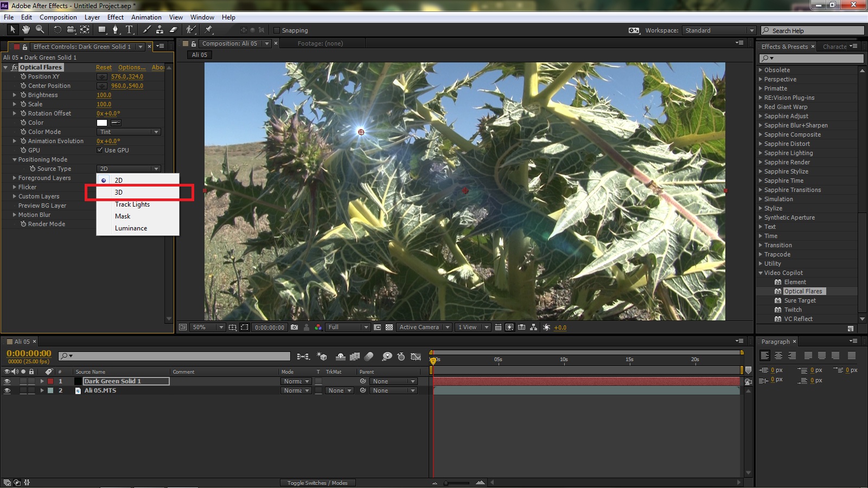Collapse the Video Copilot category
The width and height of the screenshot is (868, 488).
tap(761, 273)
